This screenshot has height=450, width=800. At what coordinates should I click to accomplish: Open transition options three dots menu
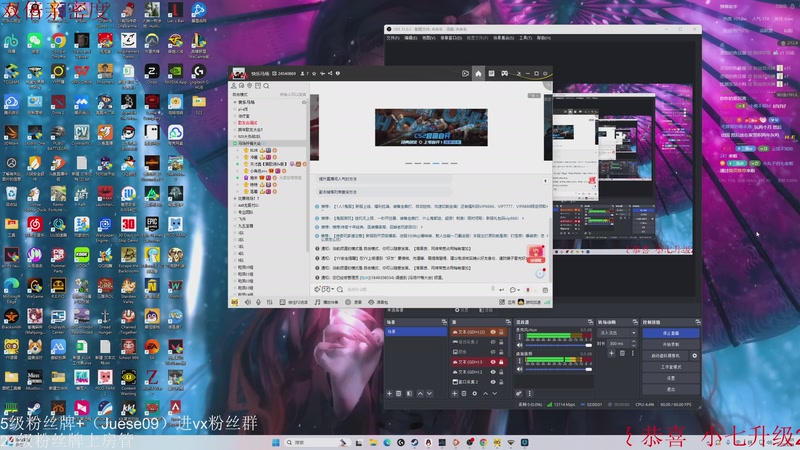pyautogui.click(x=633, y=353)
